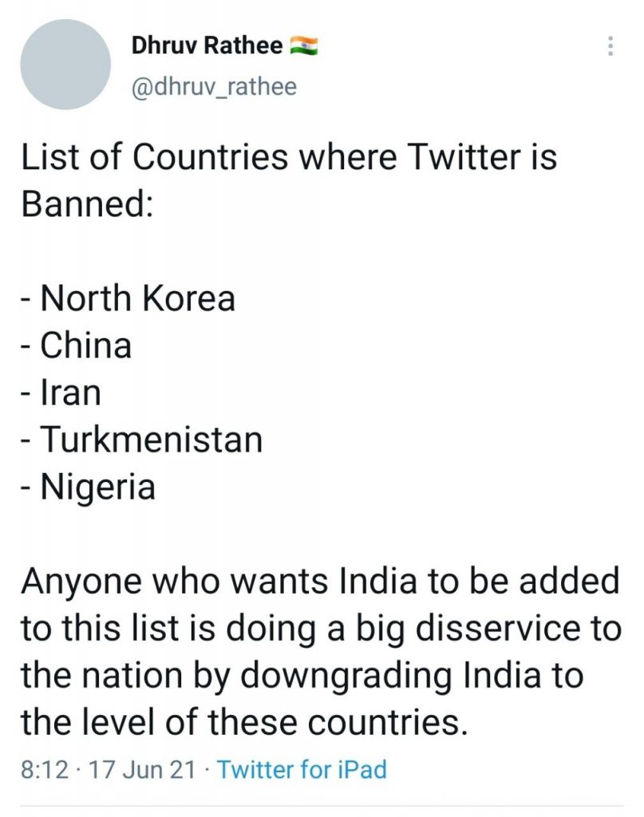644x817 pixels.
Task: Click the India flag emoji beside the name
Action: coord(304,46)
